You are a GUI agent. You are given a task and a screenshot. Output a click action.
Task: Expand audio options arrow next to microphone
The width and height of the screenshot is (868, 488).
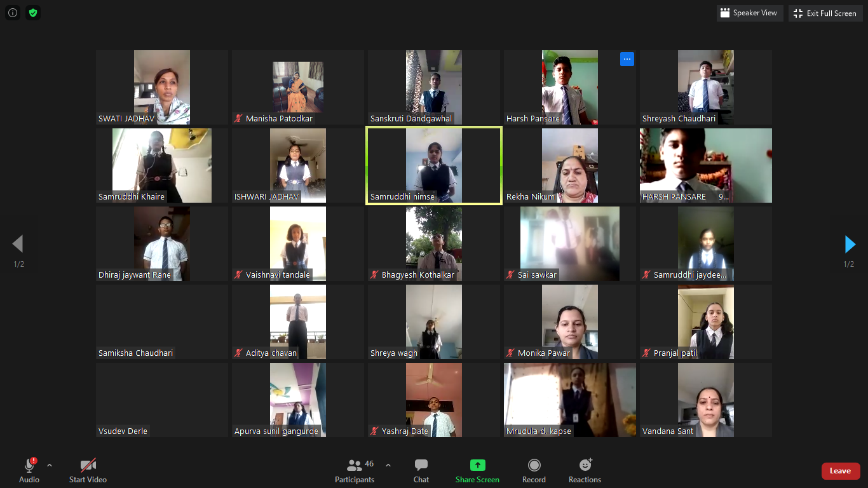pyautogui.click(x=50, y=465)
